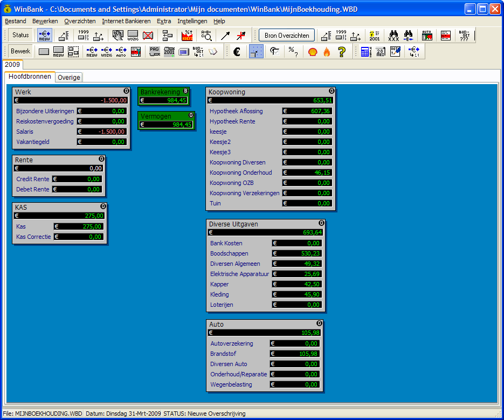Open the Internet Bankieren menu
The image size is (504, 420).
(126, 21)
